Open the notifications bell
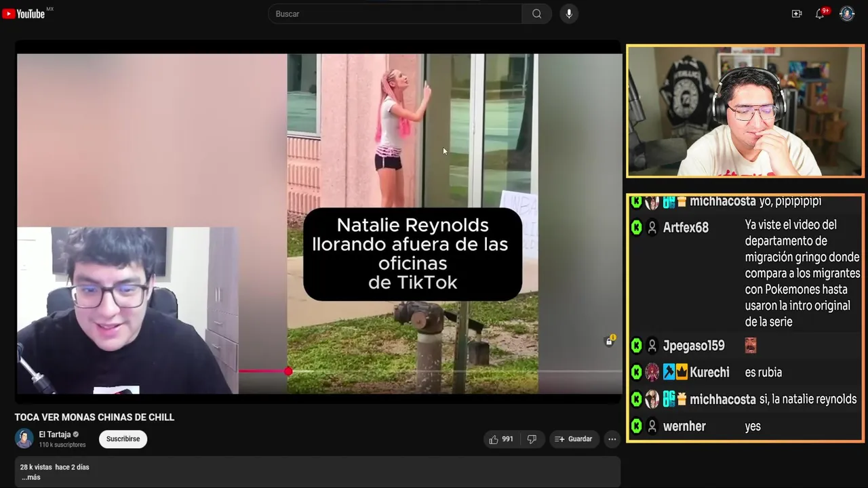 click(820, 14)
